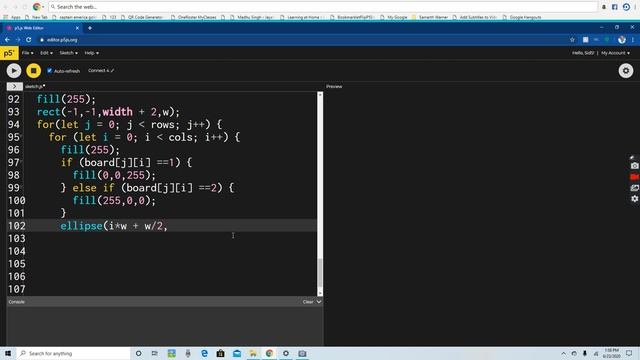Open the browser profile avatar
Viewport: 640px width, 360px height.
622,40
